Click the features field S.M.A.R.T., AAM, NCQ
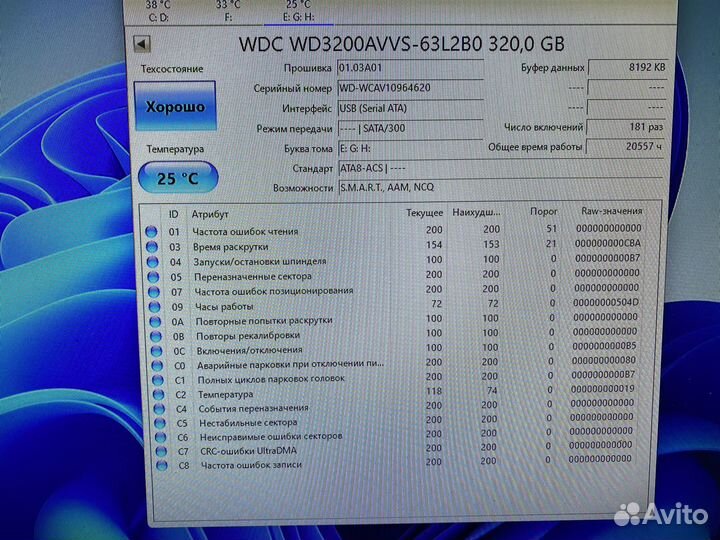This screenshot has width=720, height=540. [501, 187]
